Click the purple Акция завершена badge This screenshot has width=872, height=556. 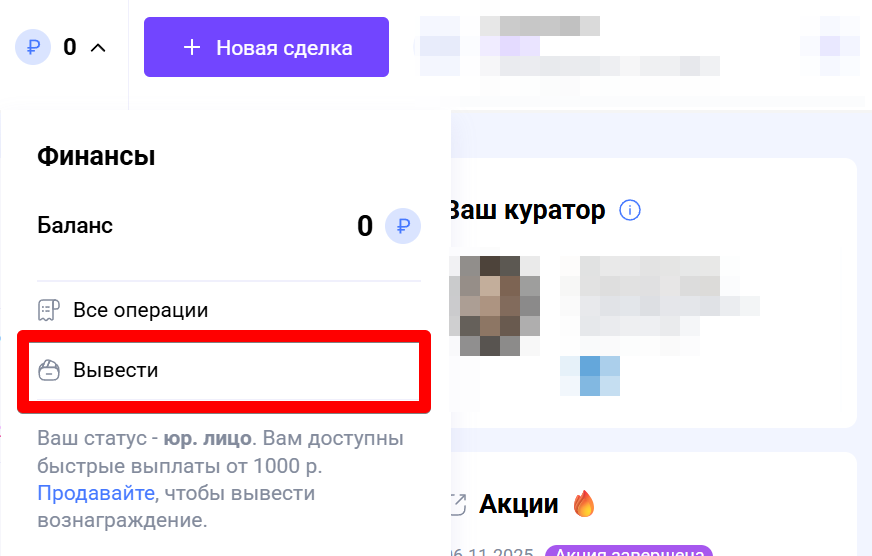[628, 552]
